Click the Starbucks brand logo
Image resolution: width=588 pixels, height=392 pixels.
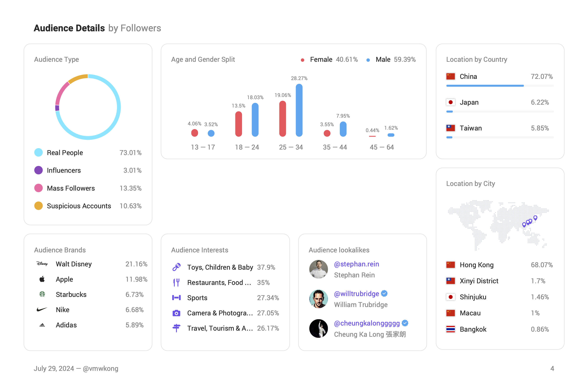pos(42,294)
